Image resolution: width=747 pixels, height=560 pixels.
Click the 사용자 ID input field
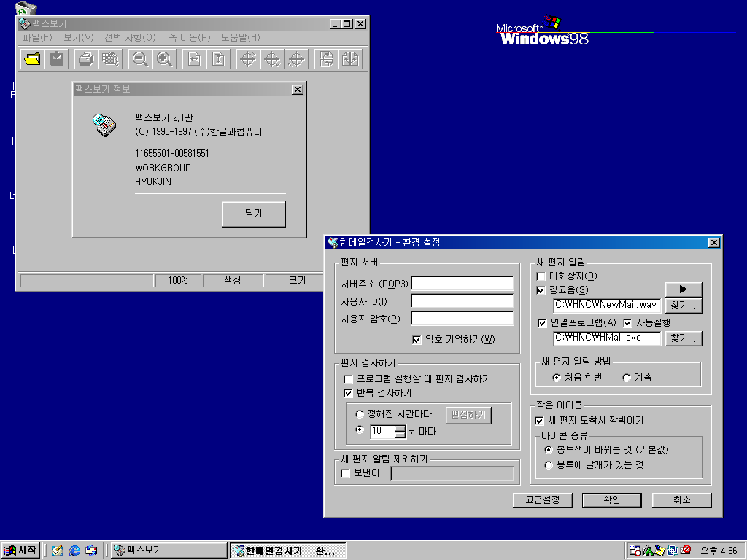[x=462, y=301]
